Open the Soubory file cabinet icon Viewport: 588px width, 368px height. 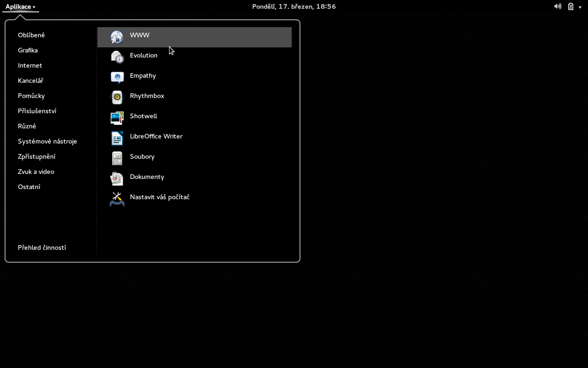point(117,159)
